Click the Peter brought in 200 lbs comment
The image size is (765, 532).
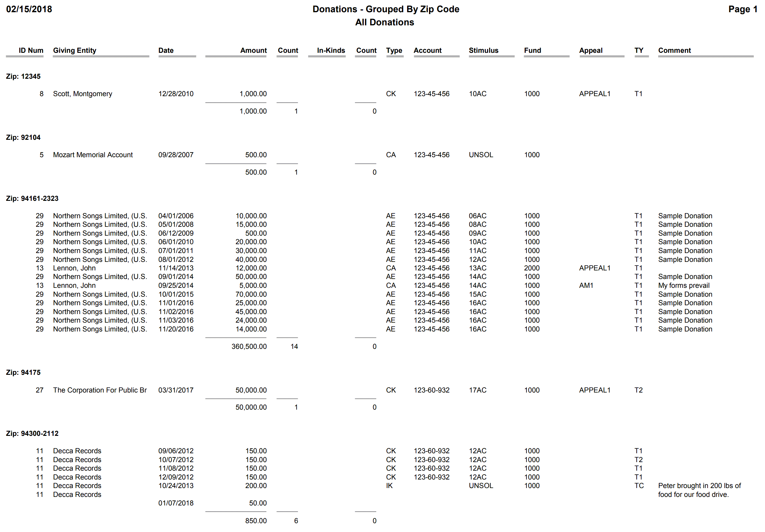[699, 490]
